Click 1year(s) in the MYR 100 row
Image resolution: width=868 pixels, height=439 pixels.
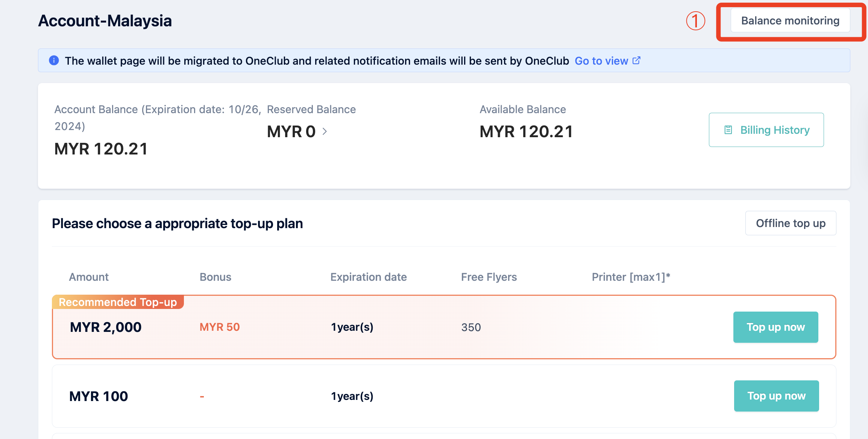coord(352,396)
